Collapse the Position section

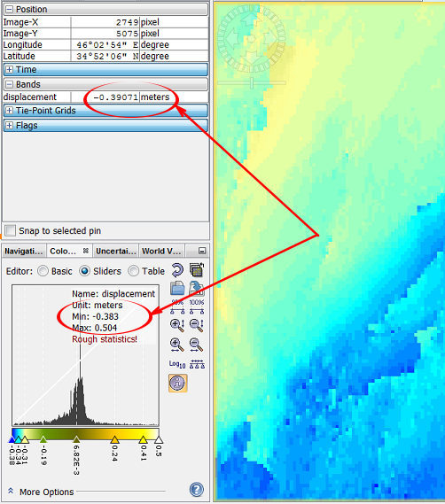pyautogui.click(x=10, y=10)
